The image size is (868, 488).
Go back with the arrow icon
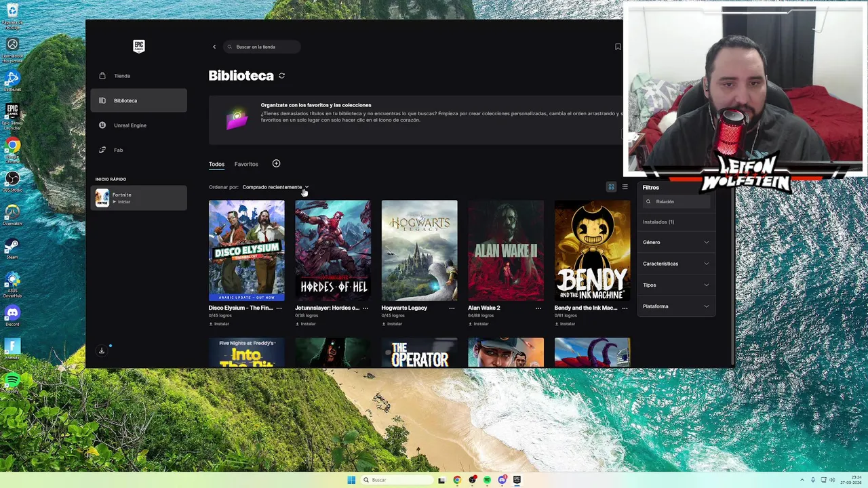tap(214, 47)
